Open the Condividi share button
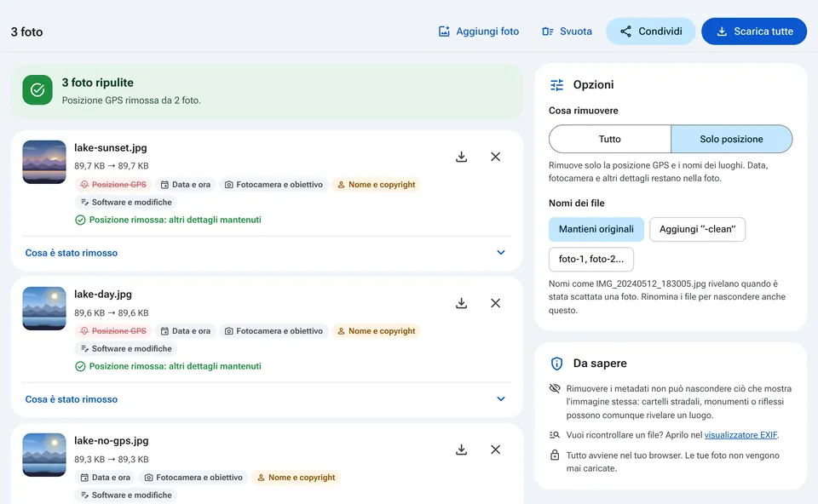This screenshot has width=818, height=504. pyautogui.click(x=651, y=31)
